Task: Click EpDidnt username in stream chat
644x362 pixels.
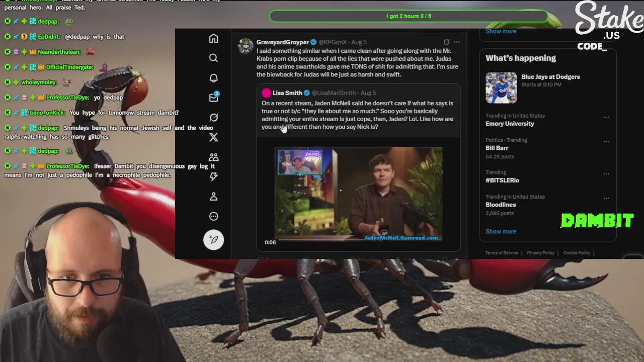Action: point(49,37)
